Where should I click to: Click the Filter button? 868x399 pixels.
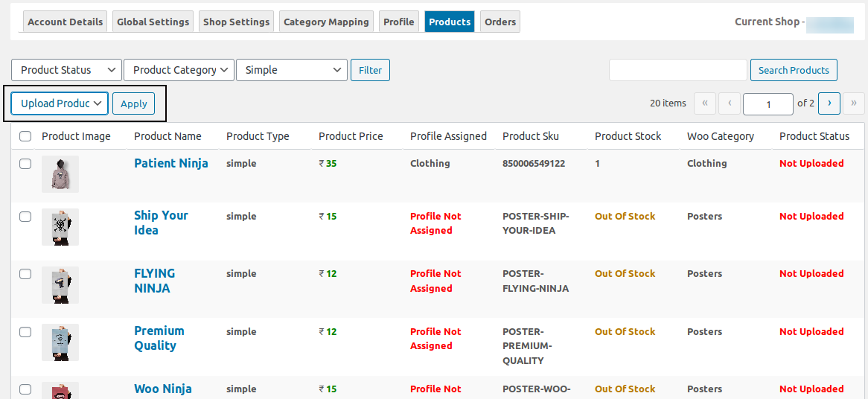coord(370,70)
